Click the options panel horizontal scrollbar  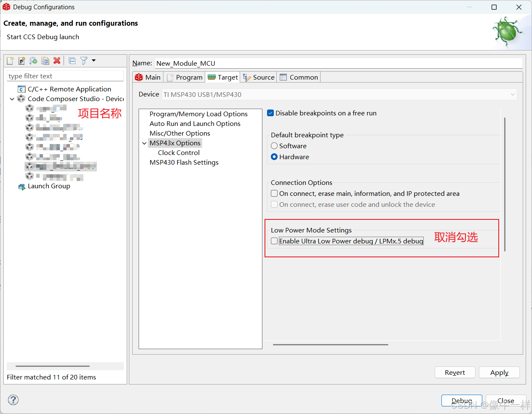coord(331,345)
